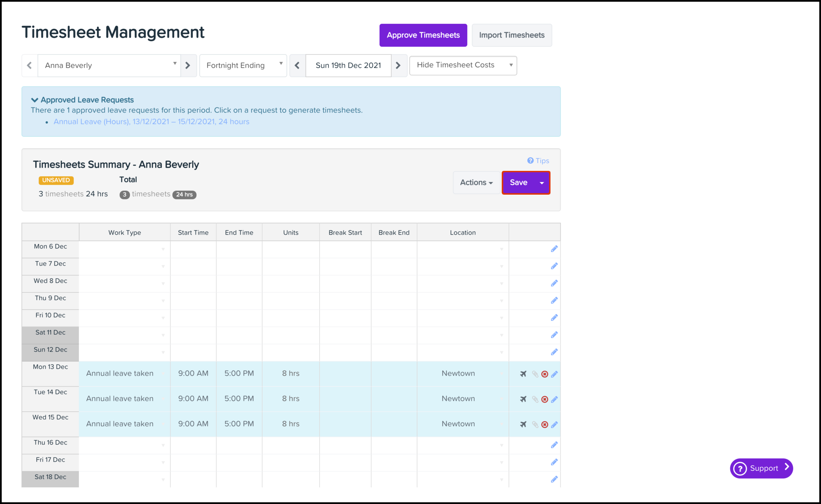Collapse the Approved Leave Requests section
This screenshot has height=504, width=821.
point(35,100)
